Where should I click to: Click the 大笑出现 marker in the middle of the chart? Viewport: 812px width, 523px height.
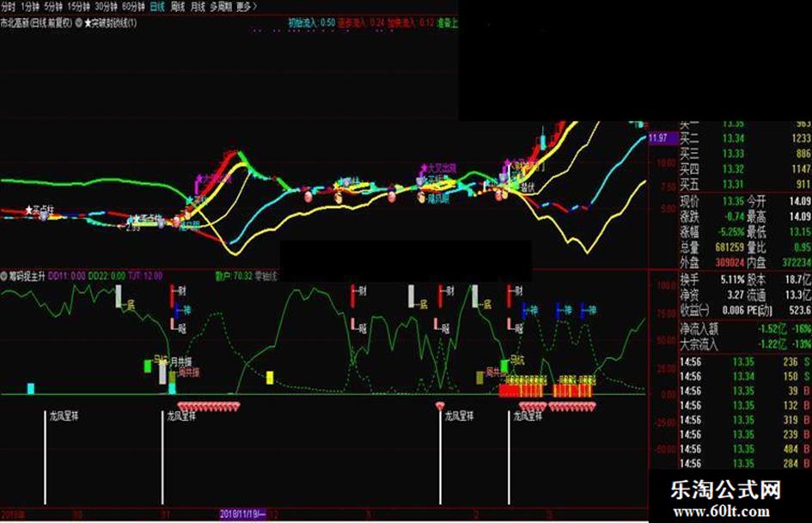(x=439, y=168)
